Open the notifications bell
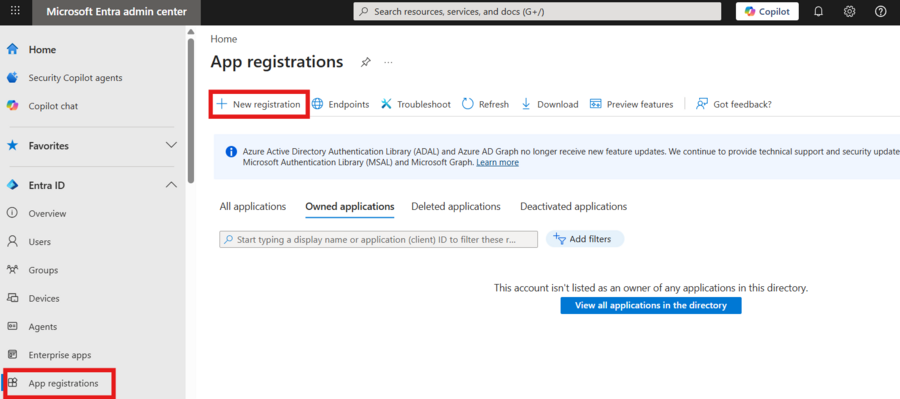 click(819, 11)
